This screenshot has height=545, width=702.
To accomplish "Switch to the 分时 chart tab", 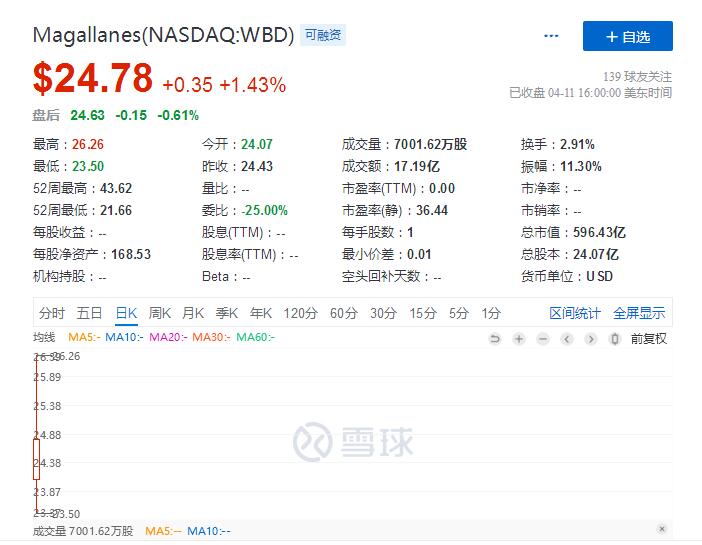I will pos(52,313).
